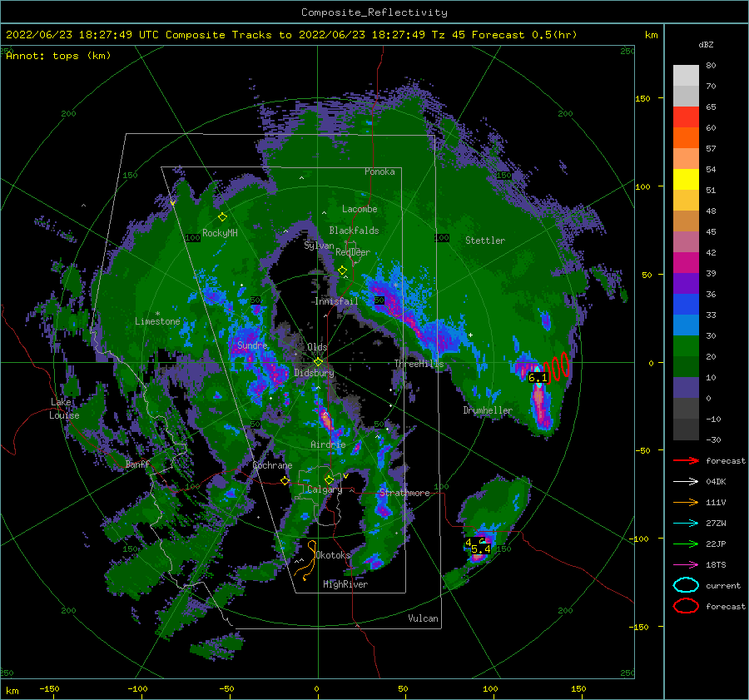Click the Ponoka city label
Screen dimensions: 749x700
[x=379, y=171]
